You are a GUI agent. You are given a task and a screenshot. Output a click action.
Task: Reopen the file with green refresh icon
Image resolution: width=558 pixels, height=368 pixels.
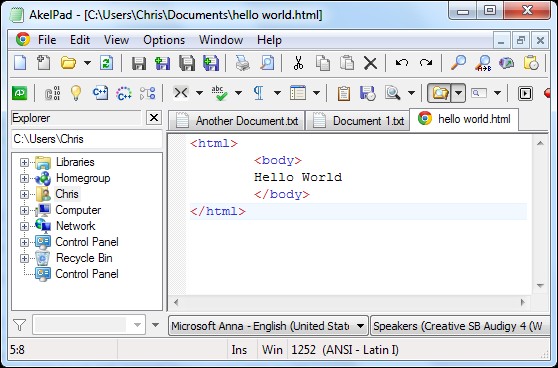click(x=106, y=63)
